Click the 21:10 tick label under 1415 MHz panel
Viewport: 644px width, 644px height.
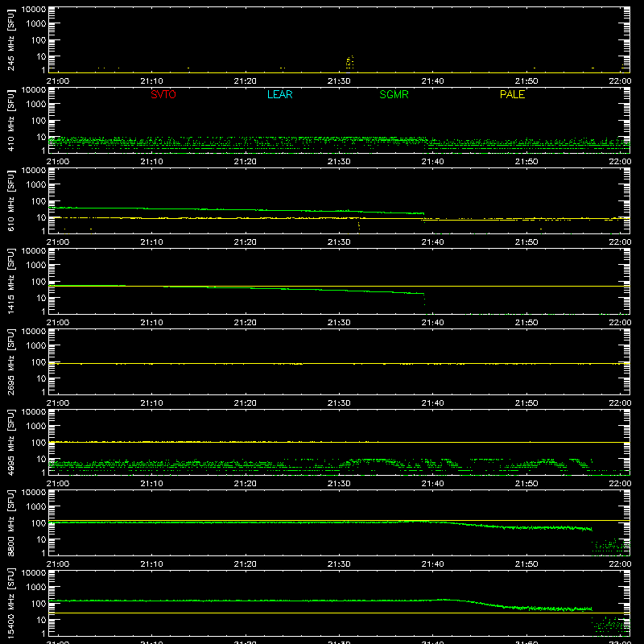click(151, 323)
